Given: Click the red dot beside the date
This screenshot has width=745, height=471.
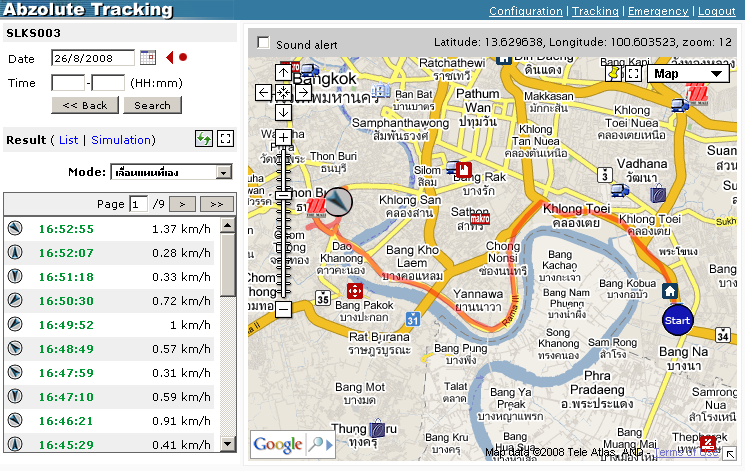Looking at the screenshot, I should click(183, 58).
